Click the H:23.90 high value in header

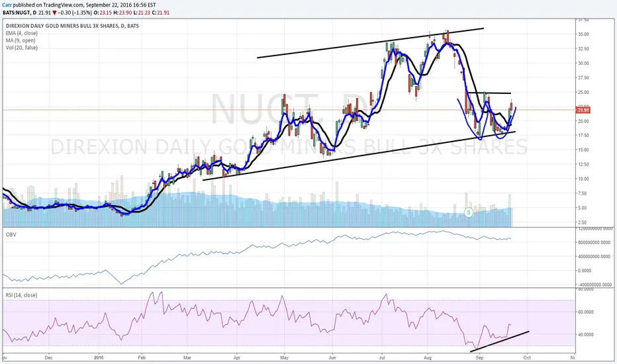tap(122, 13)
